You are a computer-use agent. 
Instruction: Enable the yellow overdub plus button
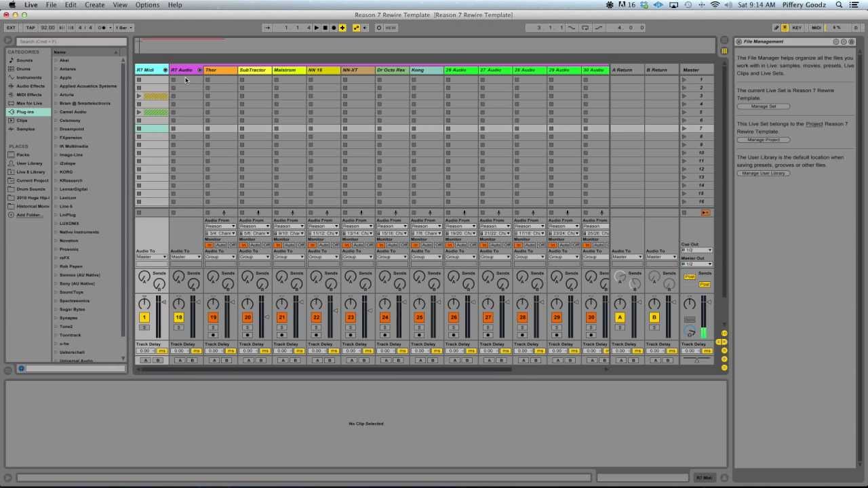pyautogui.click(x=342, y=28)
